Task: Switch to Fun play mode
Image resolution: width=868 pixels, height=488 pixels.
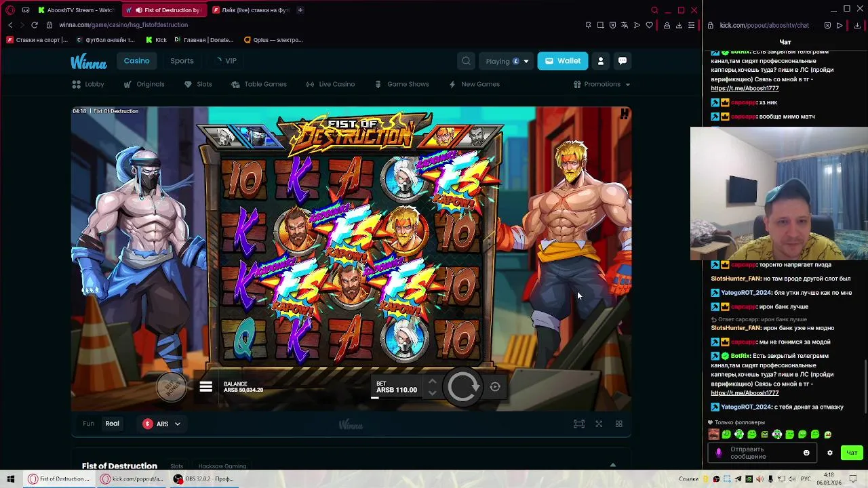Action: coord(88,424)
